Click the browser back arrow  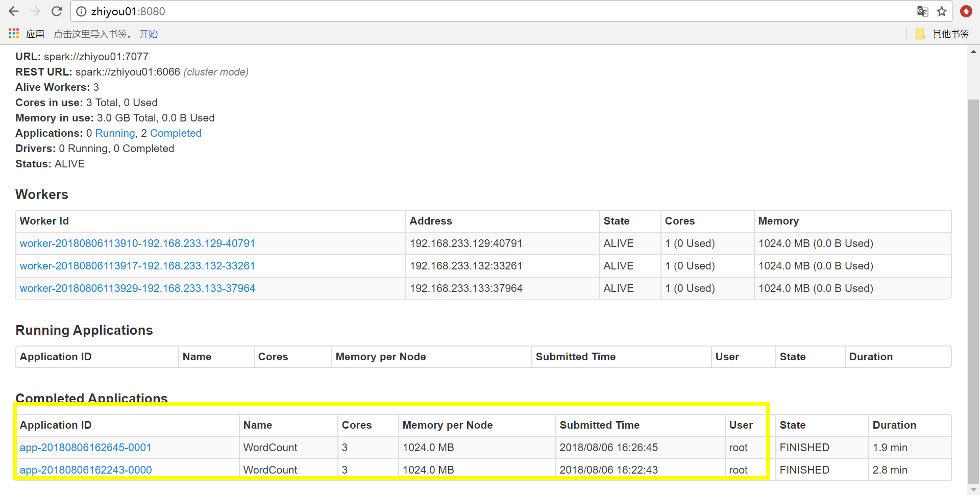click(x=14, y=11)
